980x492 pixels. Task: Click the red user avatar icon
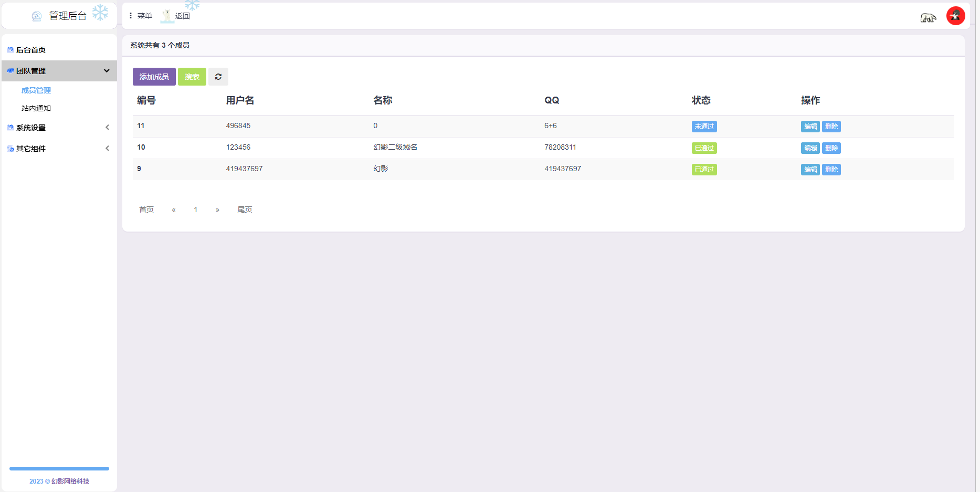[x=955, y=16]
